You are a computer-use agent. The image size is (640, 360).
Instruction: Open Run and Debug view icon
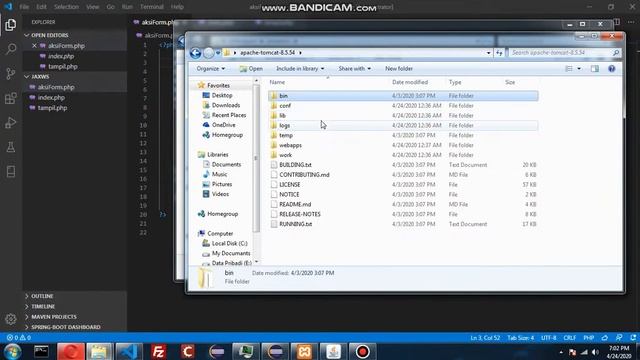point(11,122)
